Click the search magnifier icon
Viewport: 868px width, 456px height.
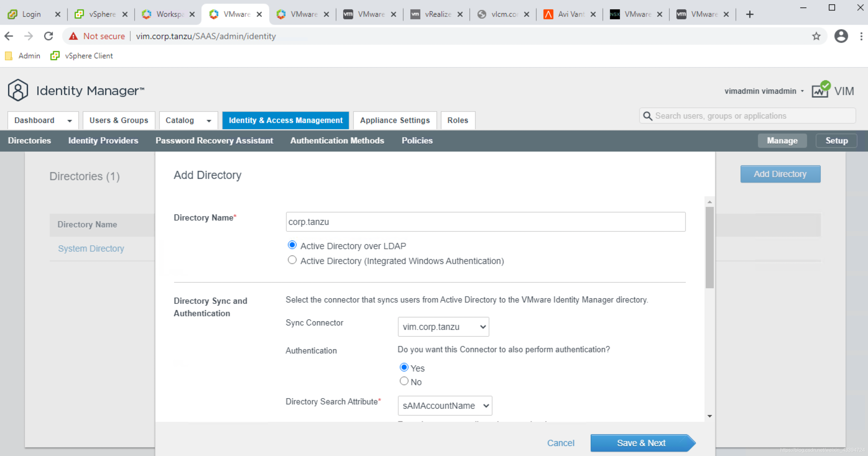tap(647, 116)
